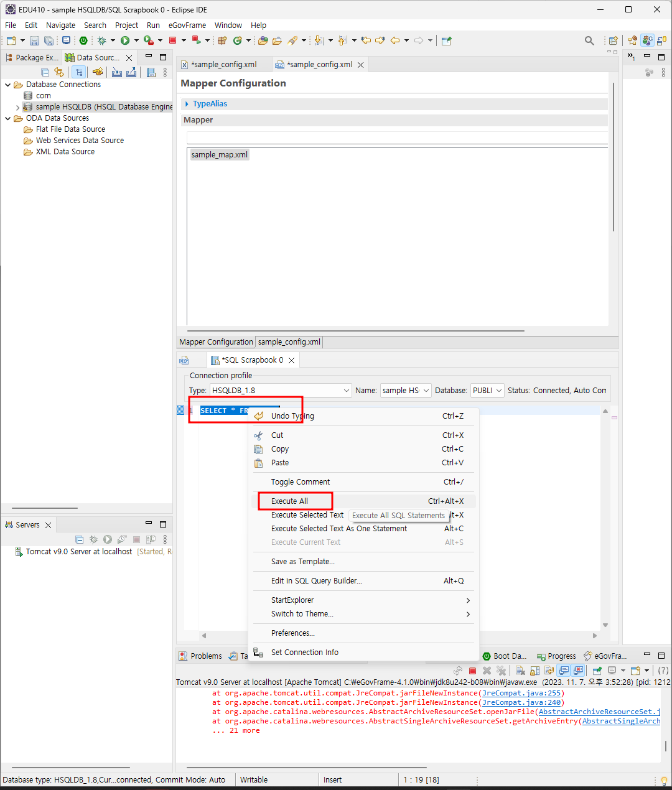
Task: Select sample_map.xml in Mapper list
Action: click(220, 155)
